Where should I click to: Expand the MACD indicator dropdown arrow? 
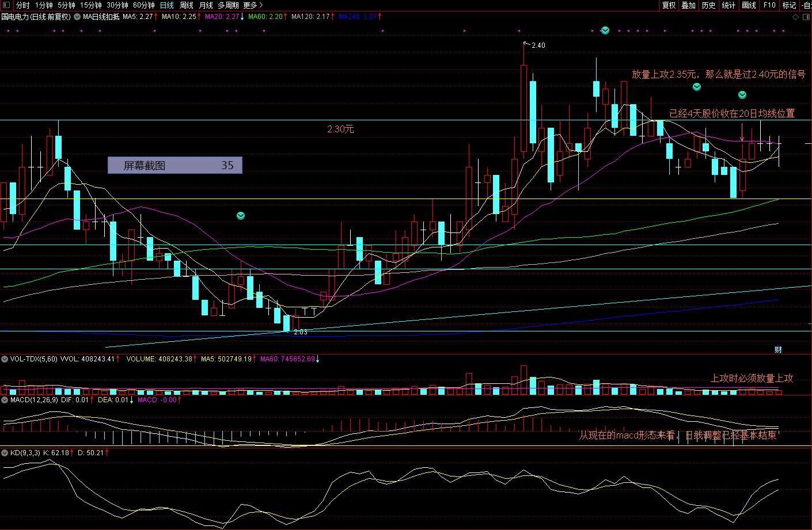pyautogui.click(x=5, y=399)
